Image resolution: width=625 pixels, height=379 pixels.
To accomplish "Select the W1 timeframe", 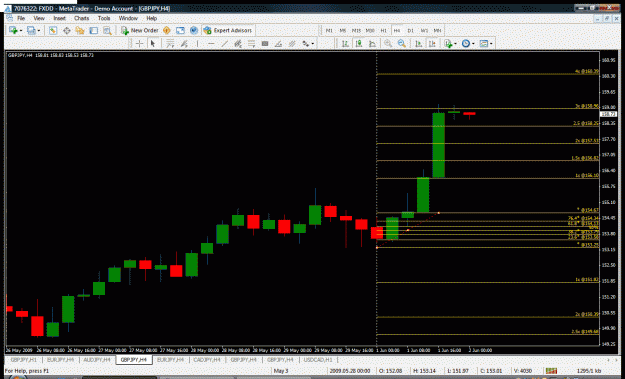I will pyautogui.click(x=424, y=30).
